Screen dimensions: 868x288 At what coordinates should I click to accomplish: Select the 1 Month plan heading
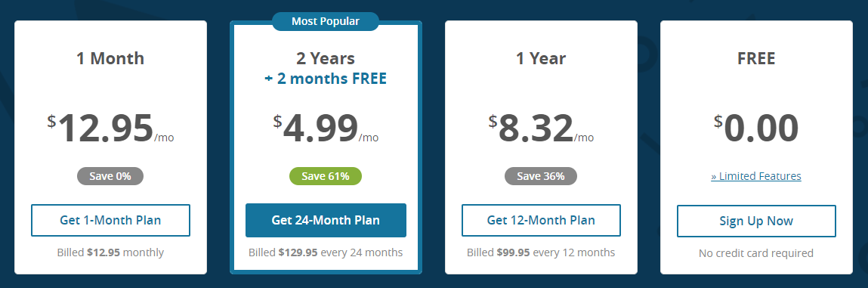tap(110, 58)
